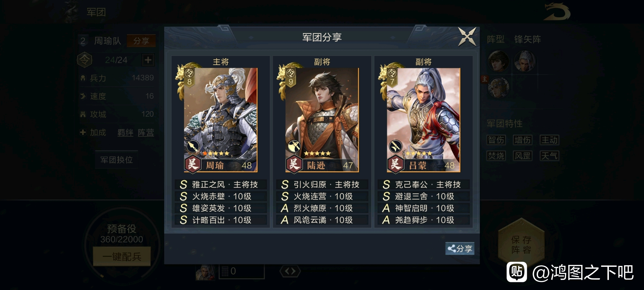
Task: Click the 分享 share button in dialog
Action: 460,248
